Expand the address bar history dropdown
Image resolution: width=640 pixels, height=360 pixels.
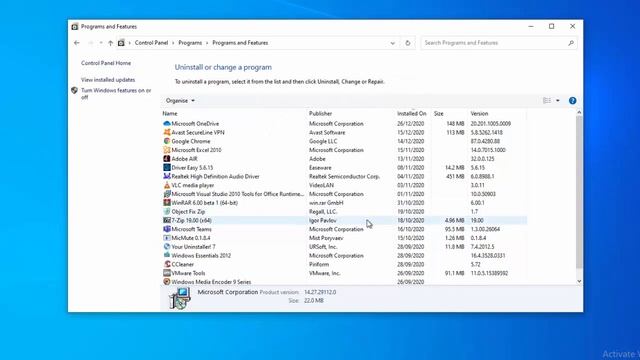point(392,43)
